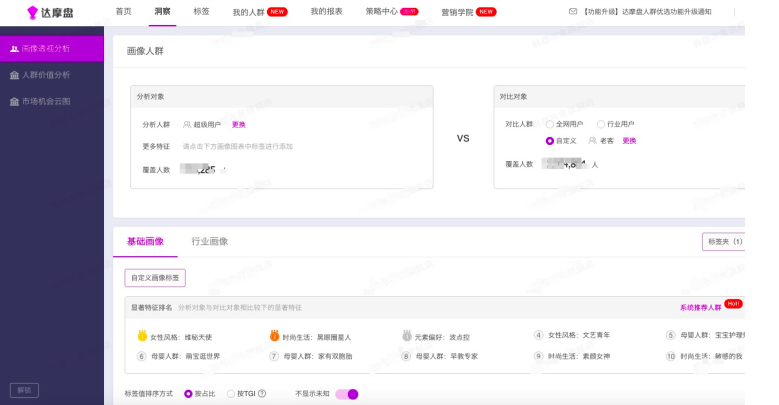Screen dimensions: 779x405
Task: Select the 自定义 radio option
Action: coord(550,141)
